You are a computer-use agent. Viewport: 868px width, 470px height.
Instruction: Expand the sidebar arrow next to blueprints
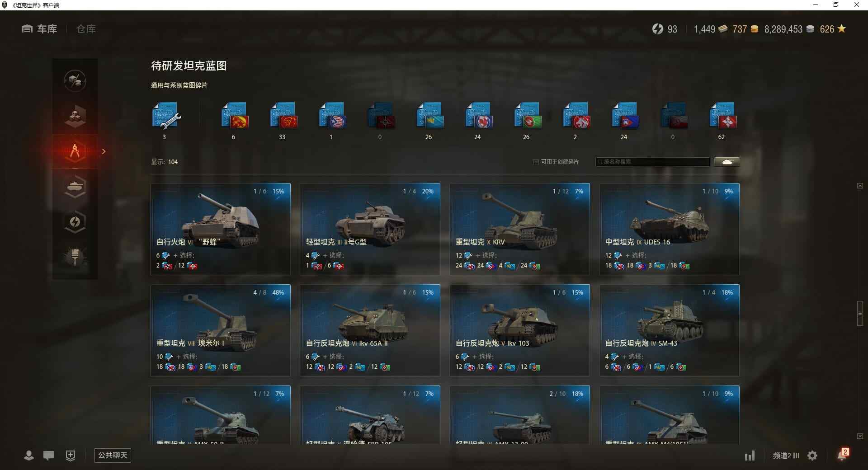click(104, 151)
